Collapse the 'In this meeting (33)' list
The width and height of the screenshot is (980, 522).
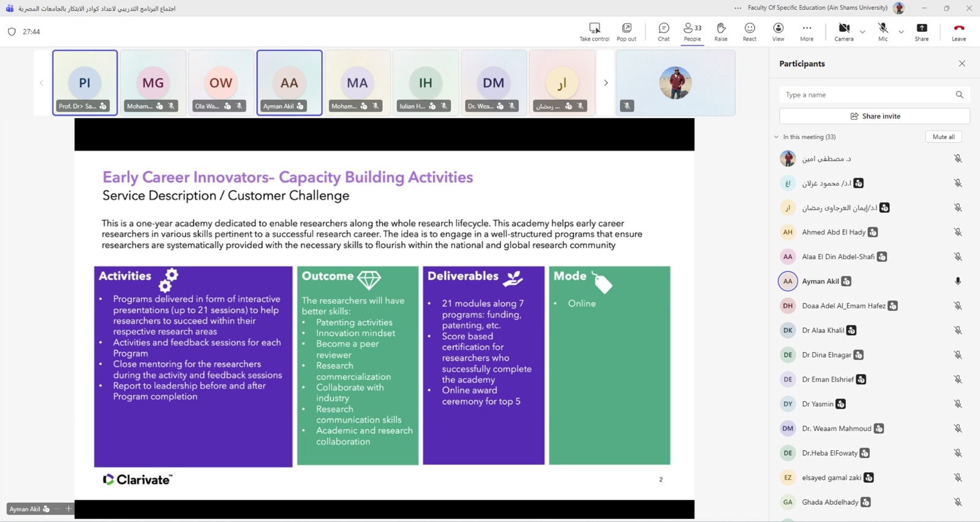tap(776, 137)
